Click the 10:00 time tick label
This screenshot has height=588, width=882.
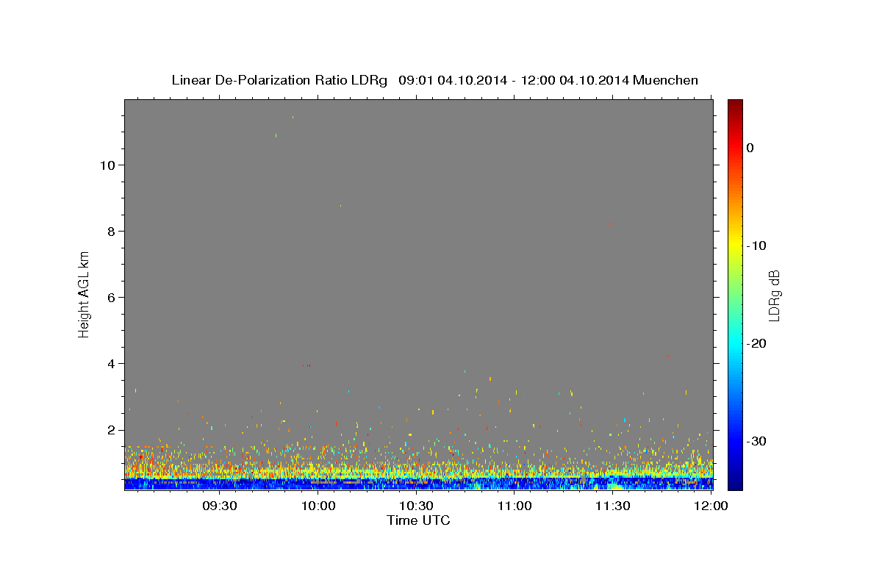(318, 506)
